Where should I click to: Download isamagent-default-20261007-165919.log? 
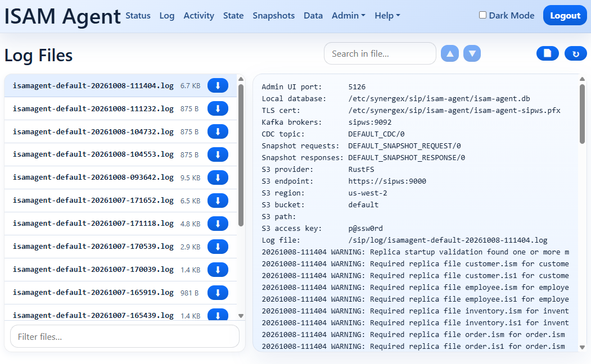pos(218,293)
